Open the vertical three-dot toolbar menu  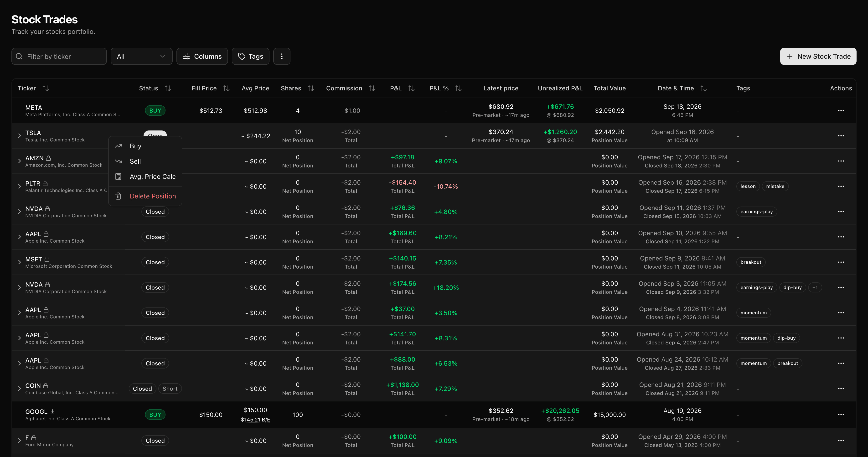click(282, 56)
